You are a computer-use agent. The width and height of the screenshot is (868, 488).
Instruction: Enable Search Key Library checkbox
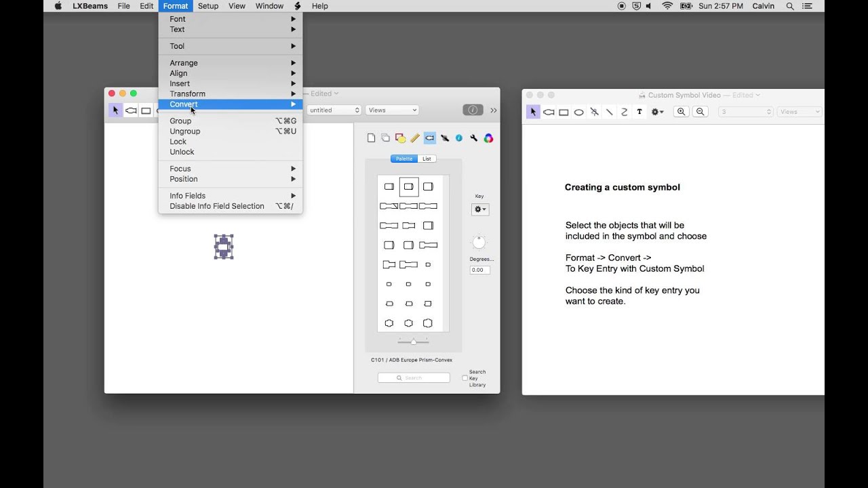(465, 378)
